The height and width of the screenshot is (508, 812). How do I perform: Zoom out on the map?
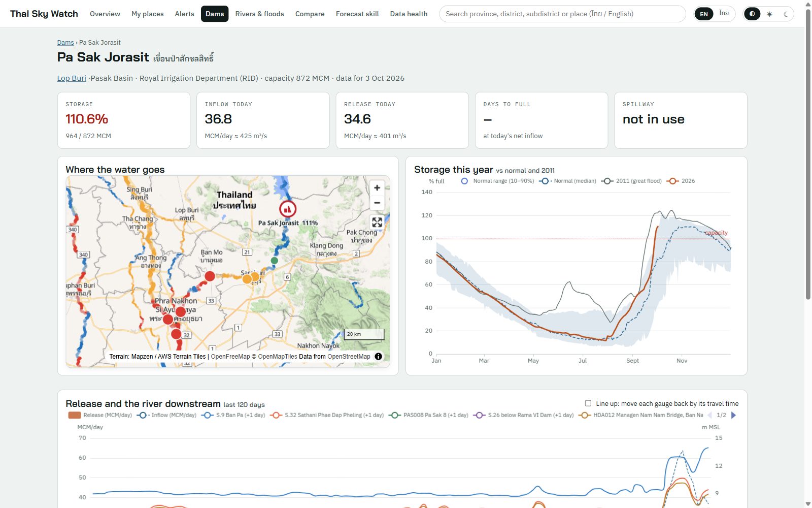(377, 203)
